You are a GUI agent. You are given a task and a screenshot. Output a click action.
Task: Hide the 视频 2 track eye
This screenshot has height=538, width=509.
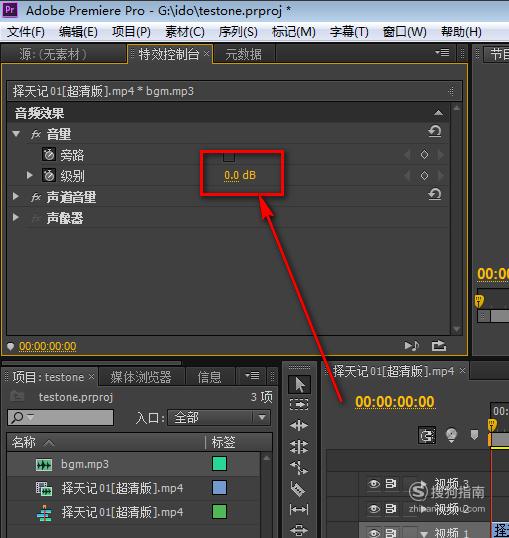[373, 508]
